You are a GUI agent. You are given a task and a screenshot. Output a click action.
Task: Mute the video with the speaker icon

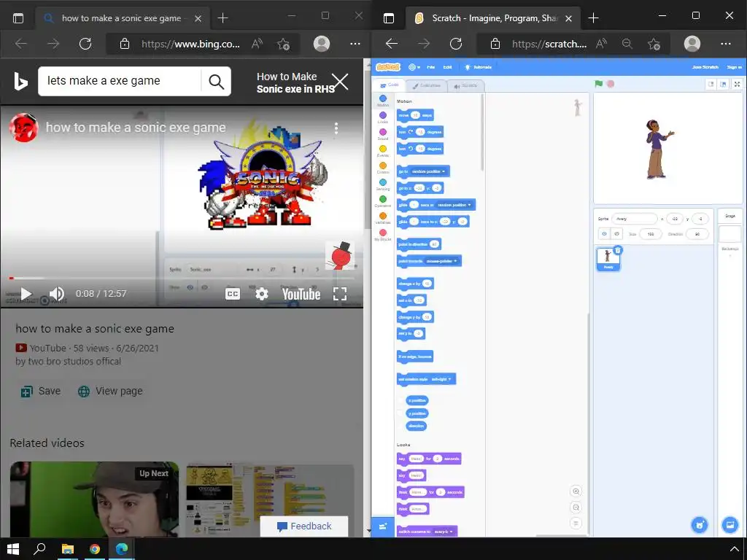57,294
